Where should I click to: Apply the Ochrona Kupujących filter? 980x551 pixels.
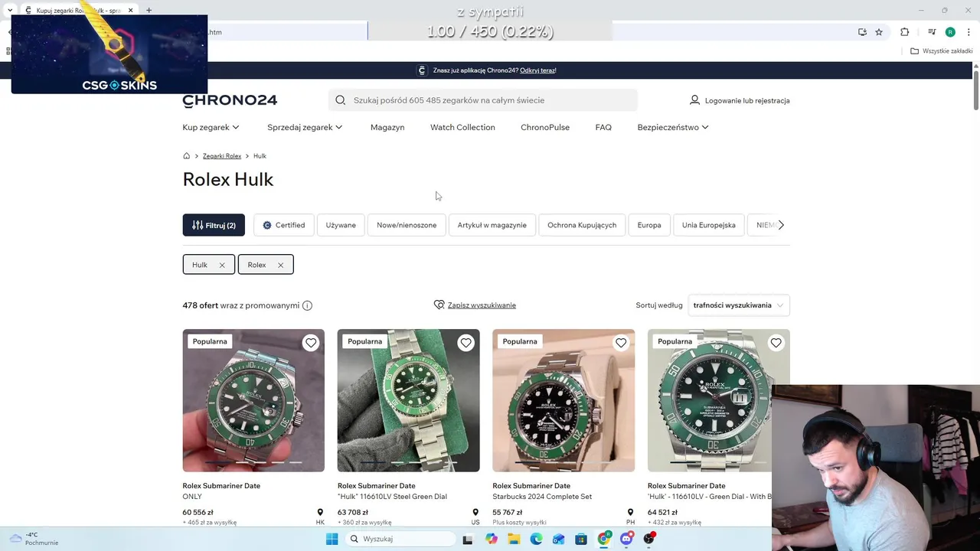tap(582, 225)
